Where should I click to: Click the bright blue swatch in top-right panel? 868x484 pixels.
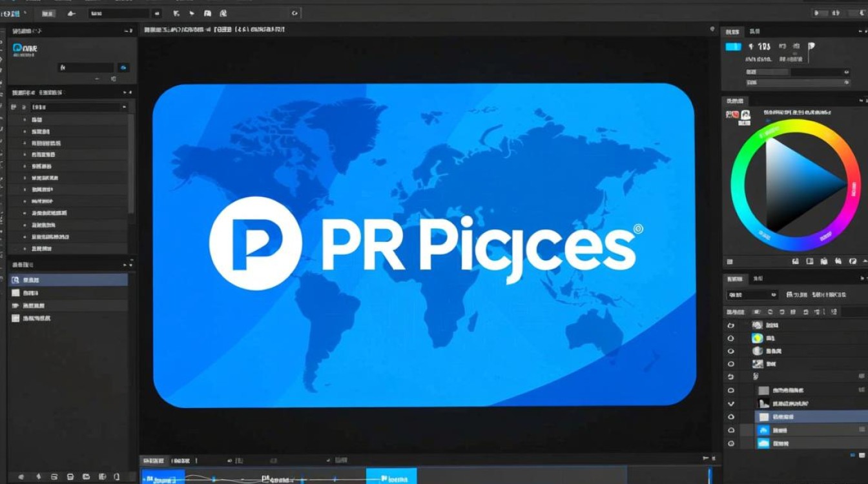coord(733,46)
